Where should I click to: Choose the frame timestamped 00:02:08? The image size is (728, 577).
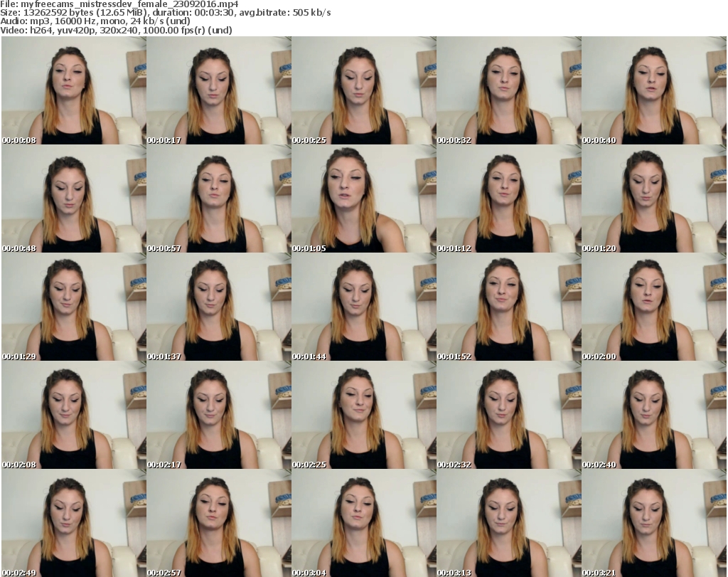pos(74,415)
